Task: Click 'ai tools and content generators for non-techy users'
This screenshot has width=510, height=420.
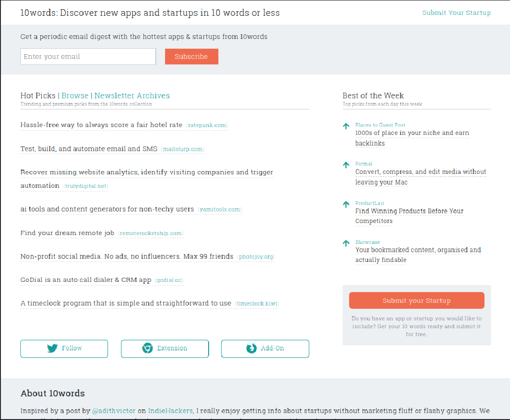Action: (x=107, y=209)
